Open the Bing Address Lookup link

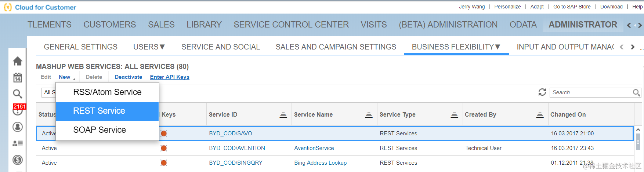pyautogui.click(x=320, y=163)
